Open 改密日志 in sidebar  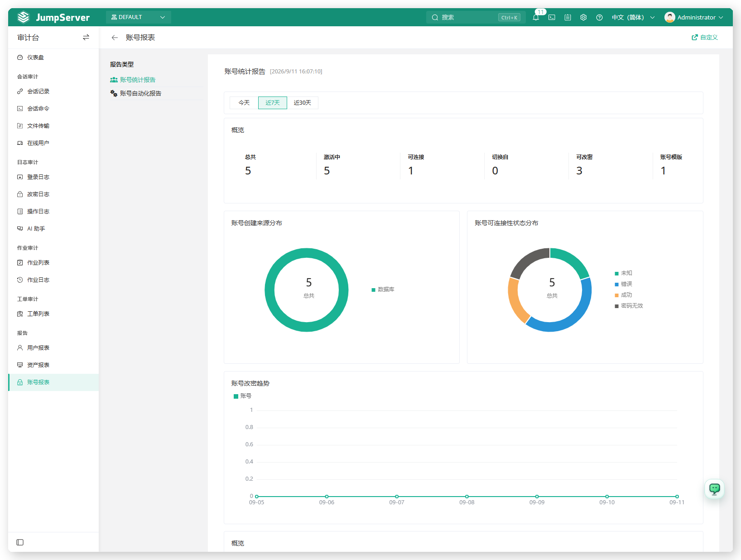pos(53,194)
